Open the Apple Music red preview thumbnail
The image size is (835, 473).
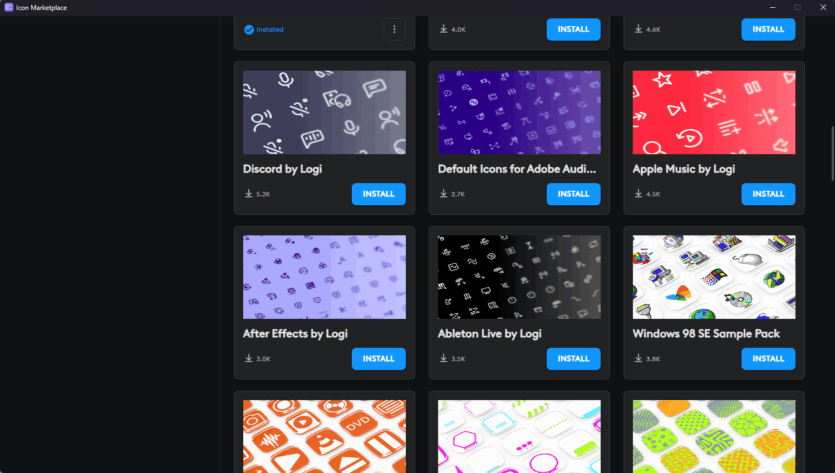(714, 112)
